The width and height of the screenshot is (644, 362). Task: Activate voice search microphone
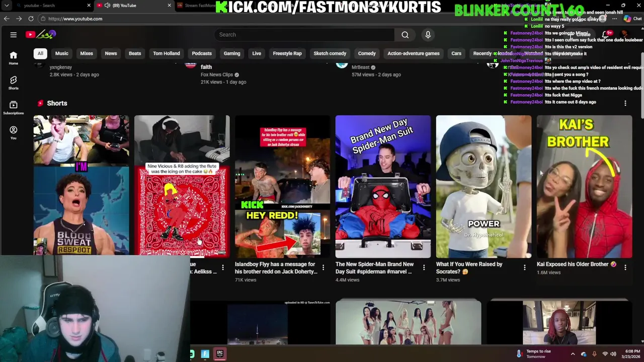[428, 35]
